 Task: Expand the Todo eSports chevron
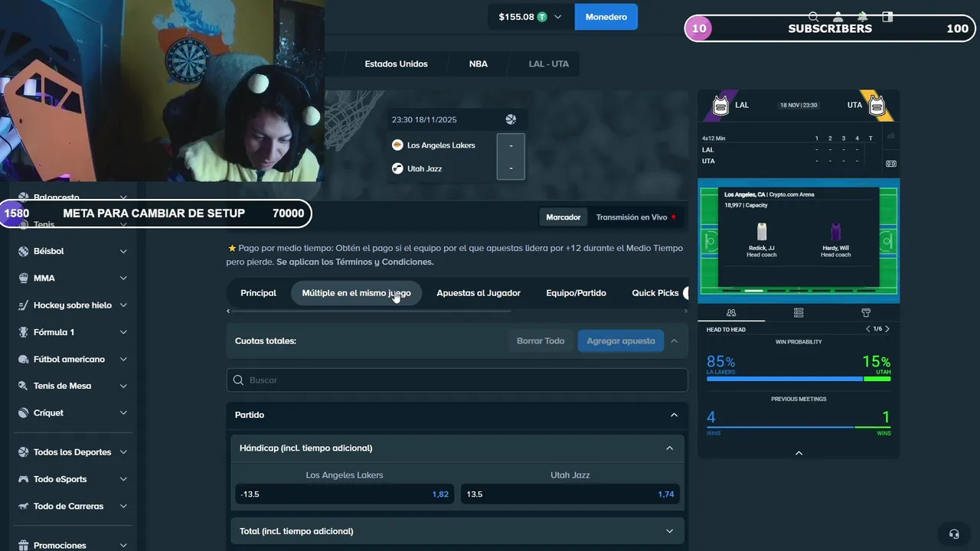pos(123,479)
